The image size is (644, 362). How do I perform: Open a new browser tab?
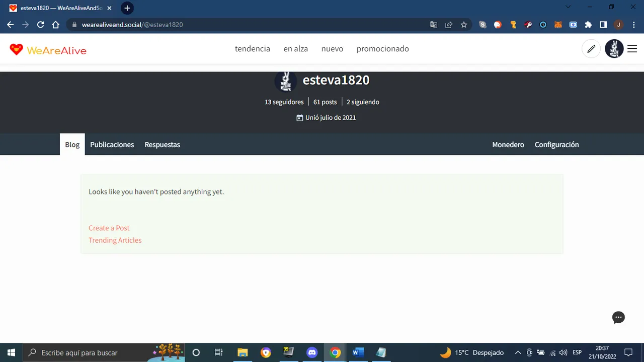point(127,8)
